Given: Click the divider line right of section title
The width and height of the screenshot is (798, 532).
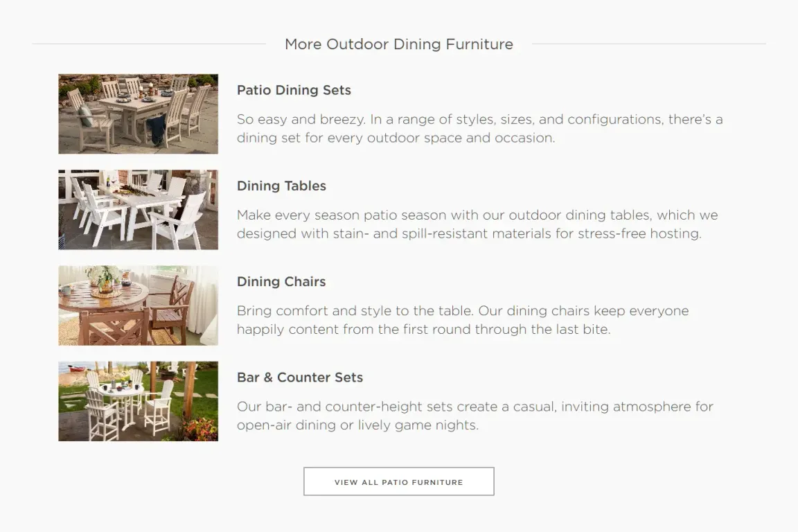Looking at the screenshot, I should pyautogui.click(x=648, y=44).
